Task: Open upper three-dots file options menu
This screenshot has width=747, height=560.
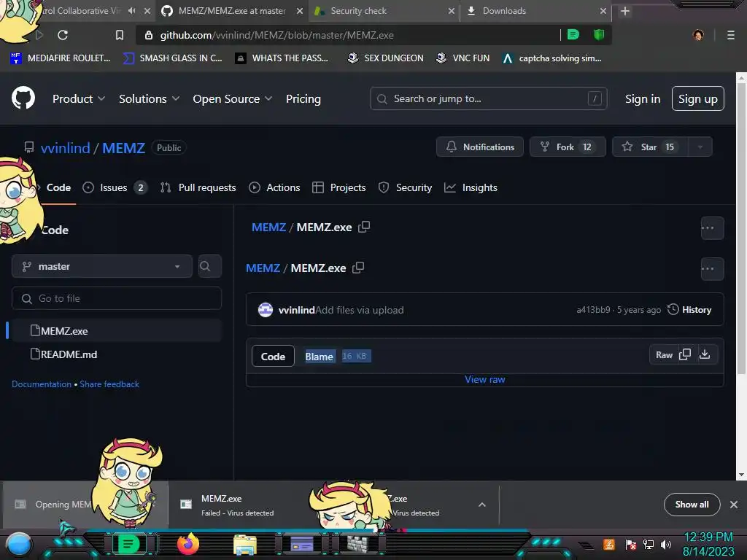Action: 712,228
